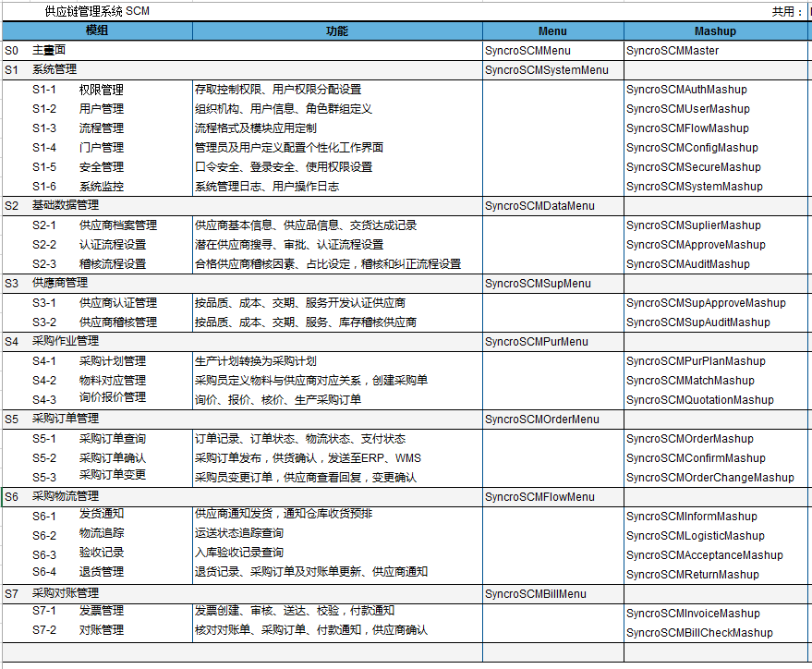This screenshot has height=669, width=812.
Task: Click the "SyncroSCMOrderMashup" cell
Action: [690, 439]
